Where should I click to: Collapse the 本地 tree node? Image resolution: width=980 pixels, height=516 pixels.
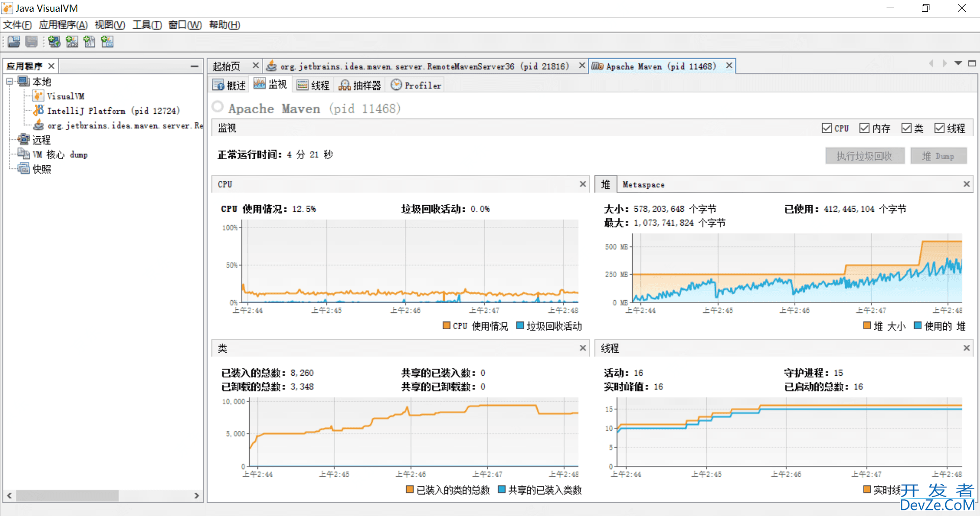pos(9,81)
